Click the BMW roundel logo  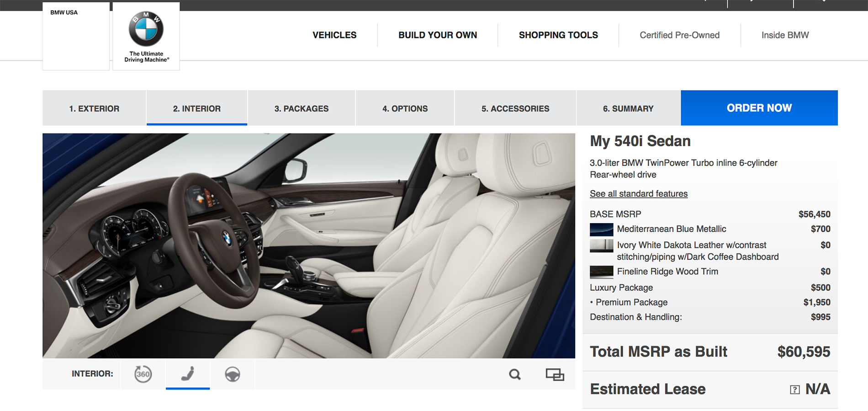[x=146, y=29]
